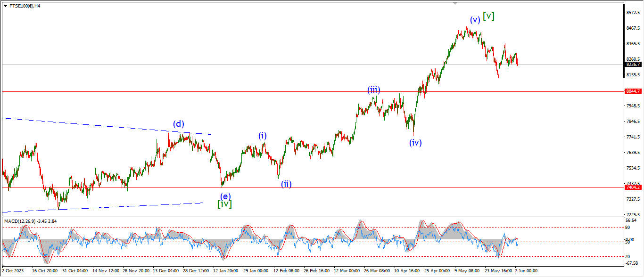644x277 pixels.
Task: Select the blue (iv) wave label
Action: pyautogui.click(x=415, y=142)
